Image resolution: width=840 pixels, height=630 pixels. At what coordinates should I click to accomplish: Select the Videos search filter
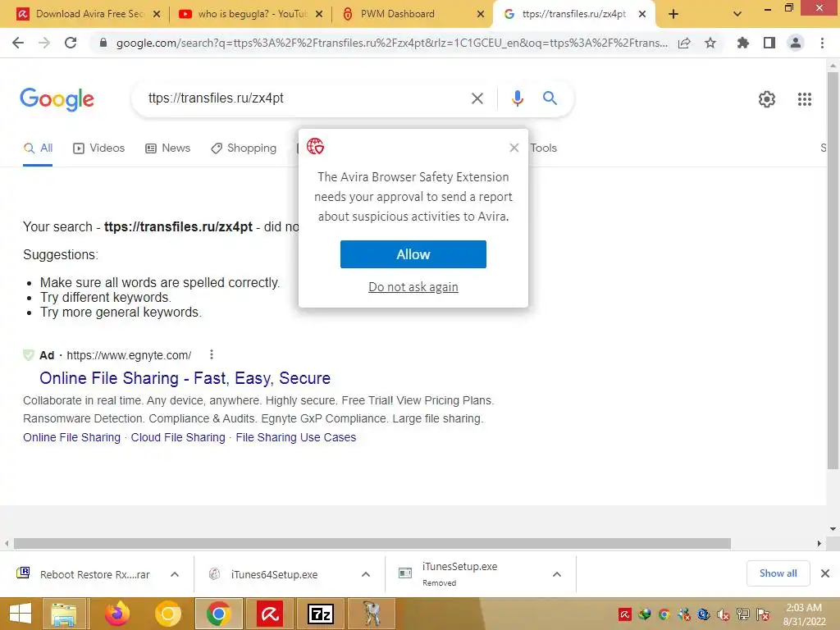coord(98,148)
